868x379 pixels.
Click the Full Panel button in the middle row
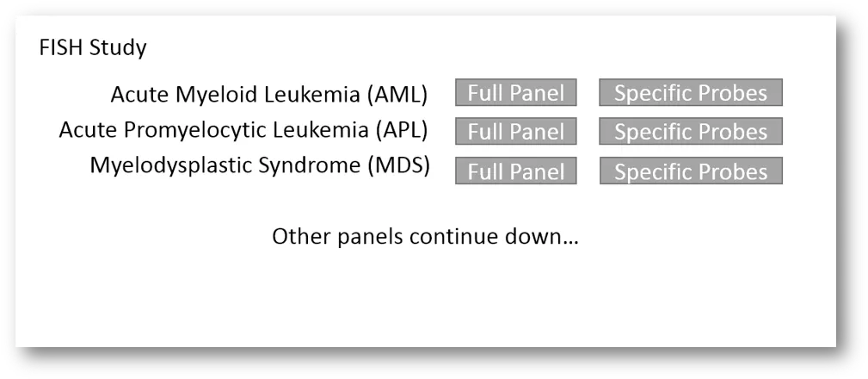pyautogui.click(x=516, y=131)
